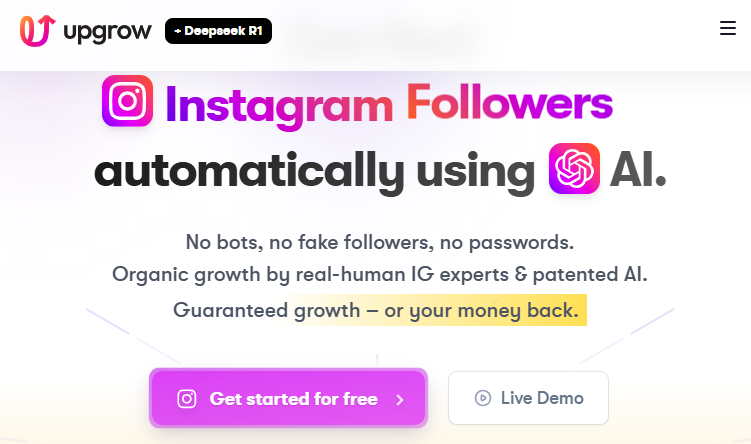
Task: Open the Live Demo button
Action: (528, 398)
